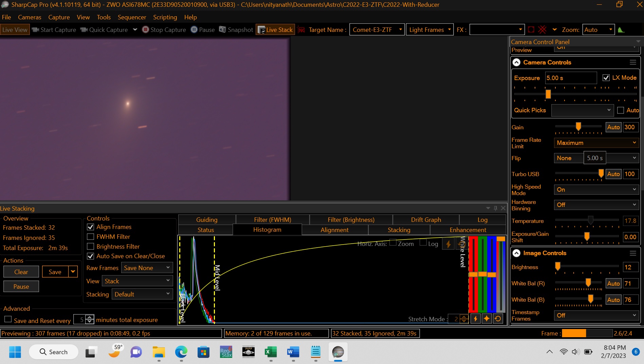This screenshot has width=644, height=364.
Task: Click White Bal (R) Auto button
Action: pyautogui.click(x=613, y=284)
